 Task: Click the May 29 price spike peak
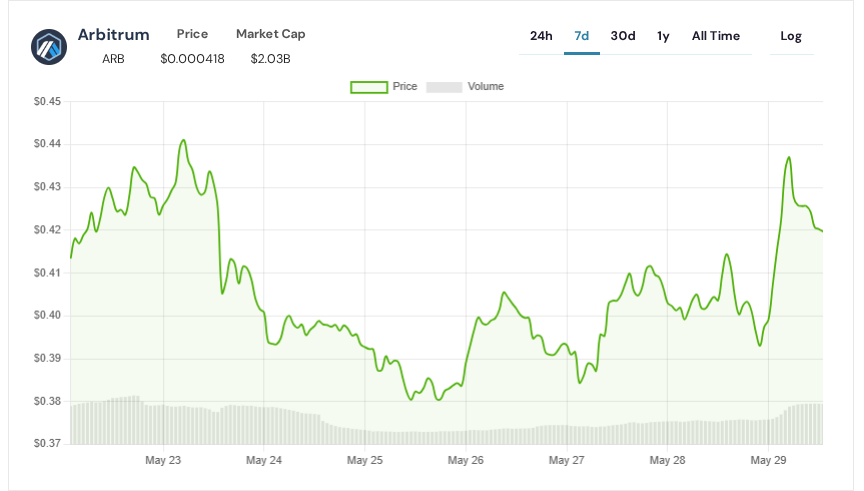click(789, 158)
